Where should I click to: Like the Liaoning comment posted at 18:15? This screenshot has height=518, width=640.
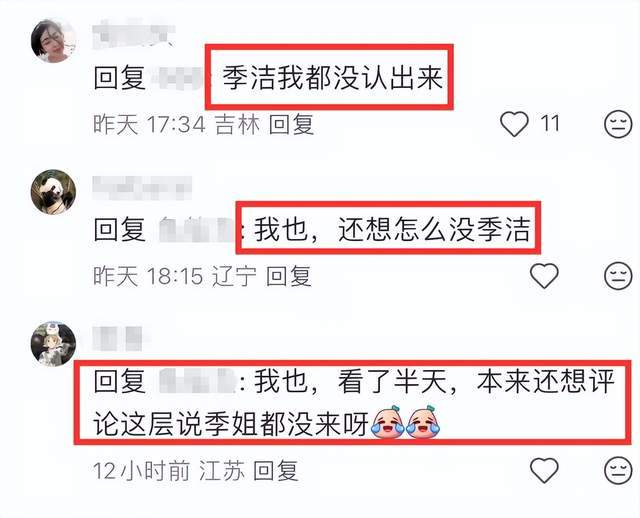(x=544, y=276)
